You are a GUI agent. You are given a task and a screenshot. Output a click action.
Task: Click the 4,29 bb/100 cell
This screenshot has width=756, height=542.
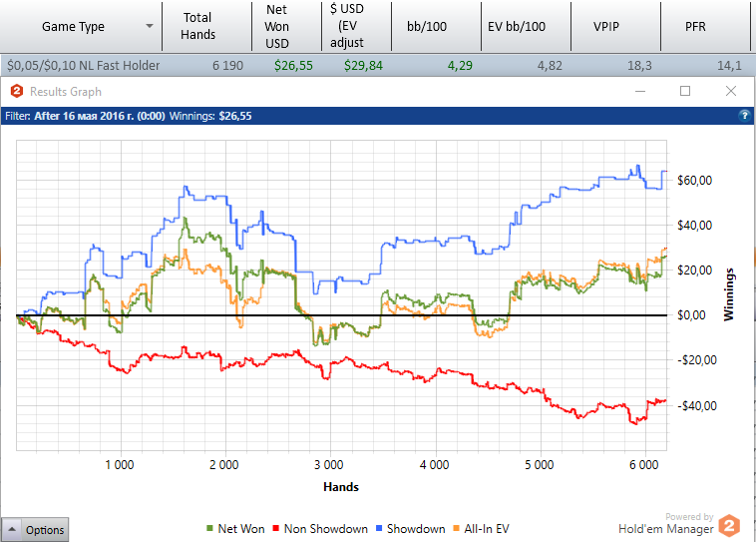pyautogui.click(x=460, y=65)
